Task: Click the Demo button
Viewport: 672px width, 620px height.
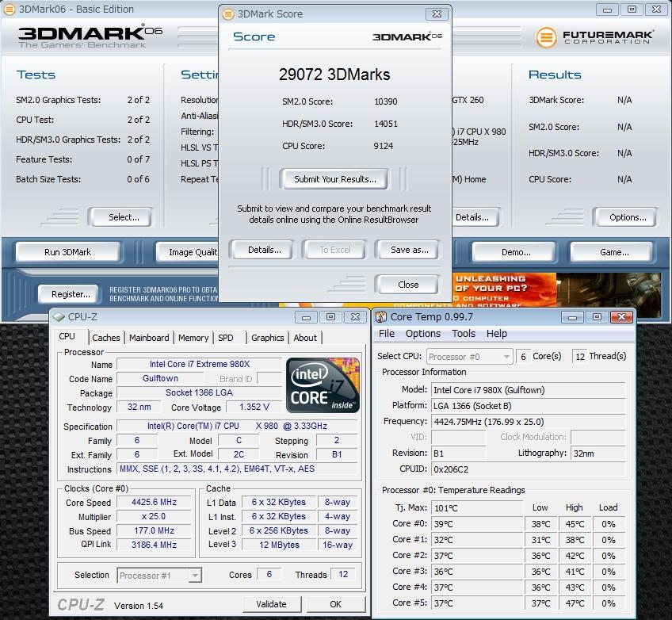Action: coord(516,252)
